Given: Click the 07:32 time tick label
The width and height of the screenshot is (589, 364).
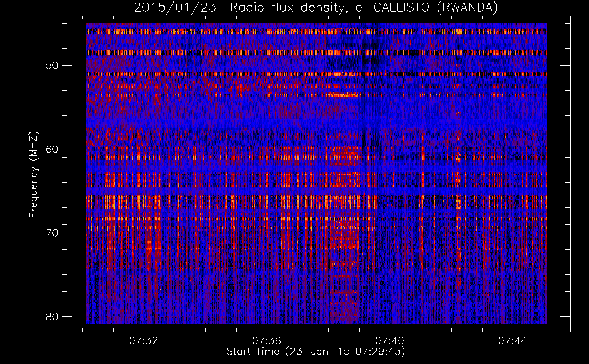Looking at the screenshot, I should [x=144, y=341].
